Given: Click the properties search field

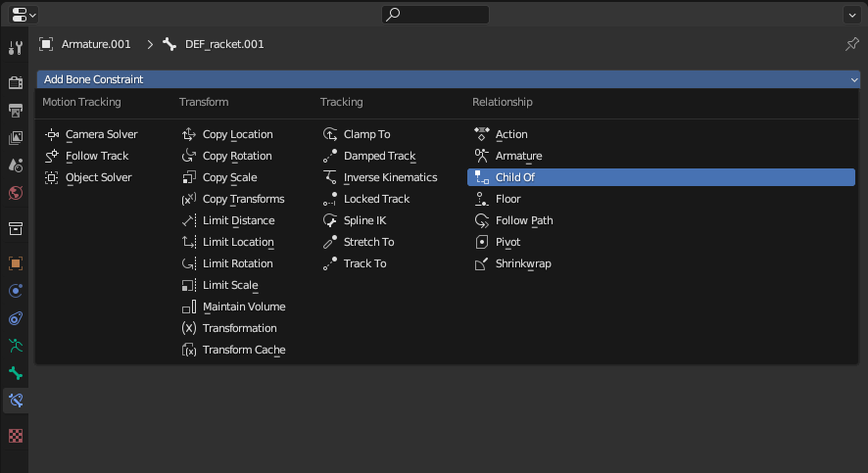Looking at the screenshot, I should (435, 15).
